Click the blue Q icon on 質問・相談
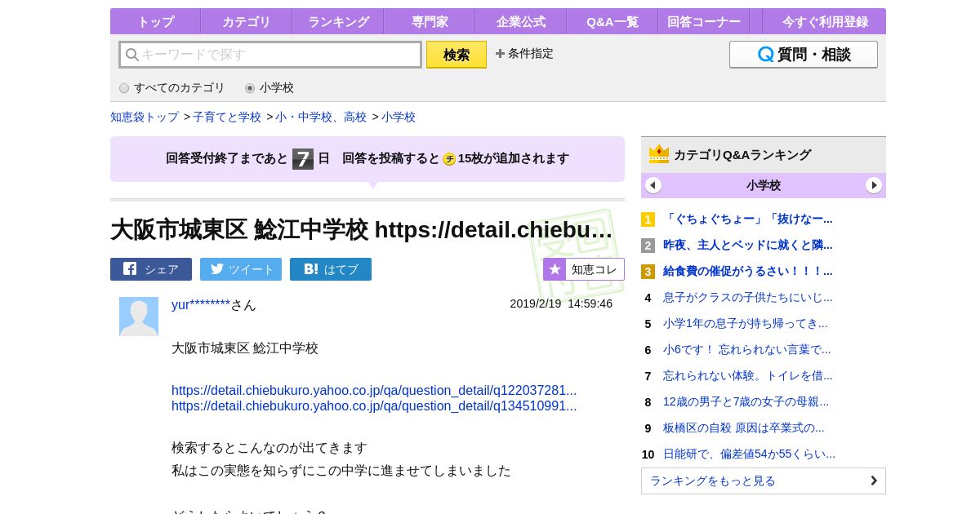This screenshot has height=514, width=980. [765, 55]
